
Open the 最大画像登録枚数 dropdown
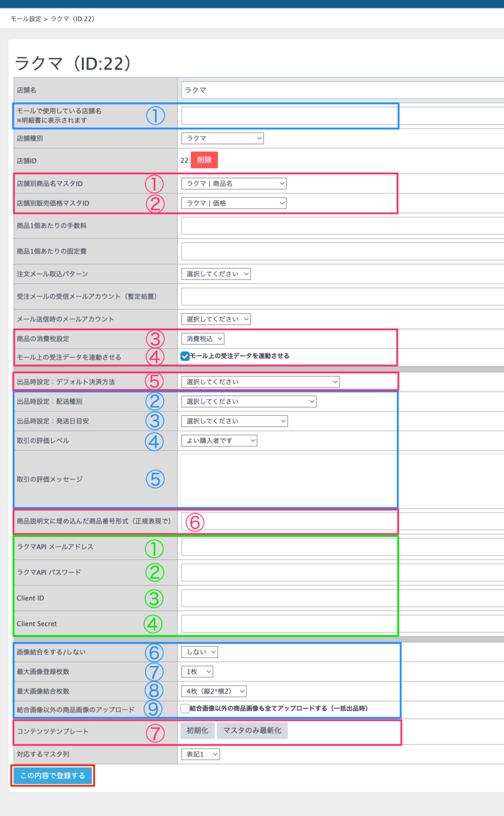coord(197,672)
